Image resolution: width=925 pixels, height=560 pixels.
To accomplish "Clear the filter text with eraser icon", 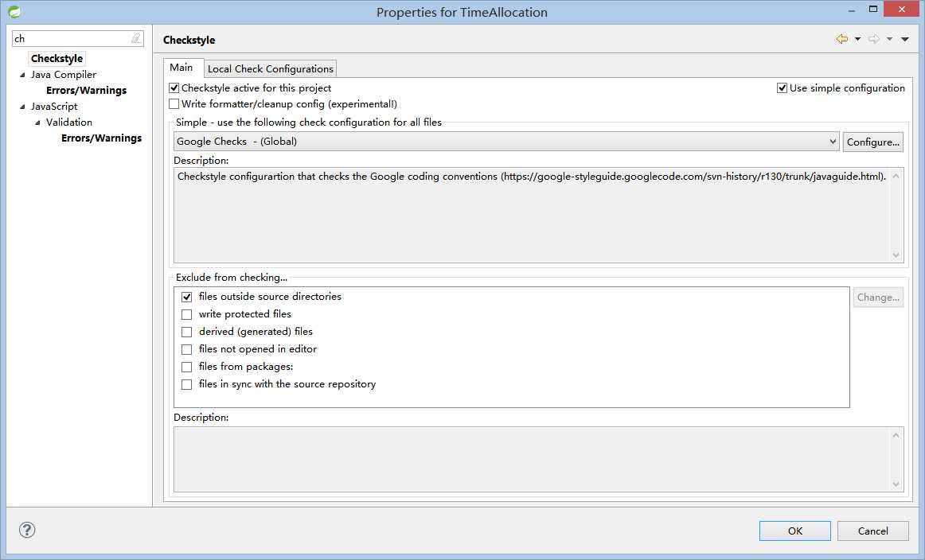I will coord(136,38).
